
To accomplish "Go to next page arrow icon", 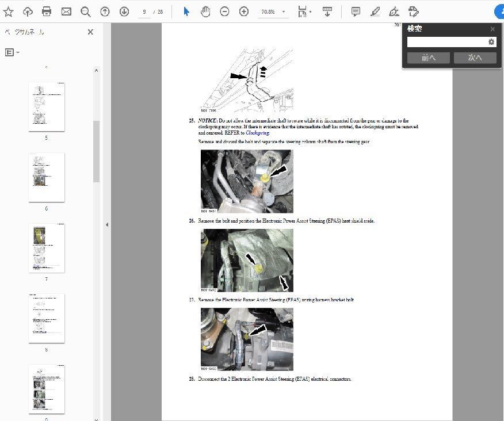I will point(124,12).
